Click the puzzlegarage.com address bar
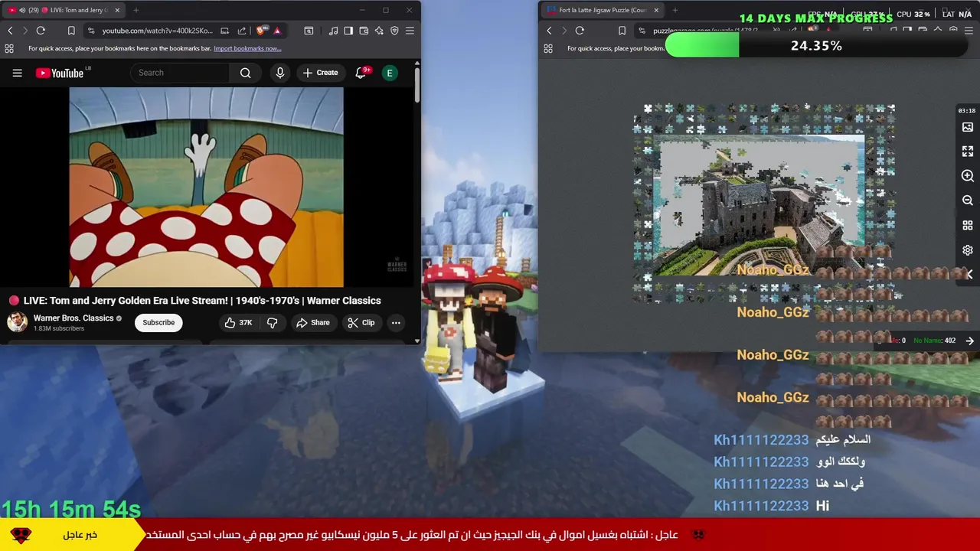 point(704,31)
